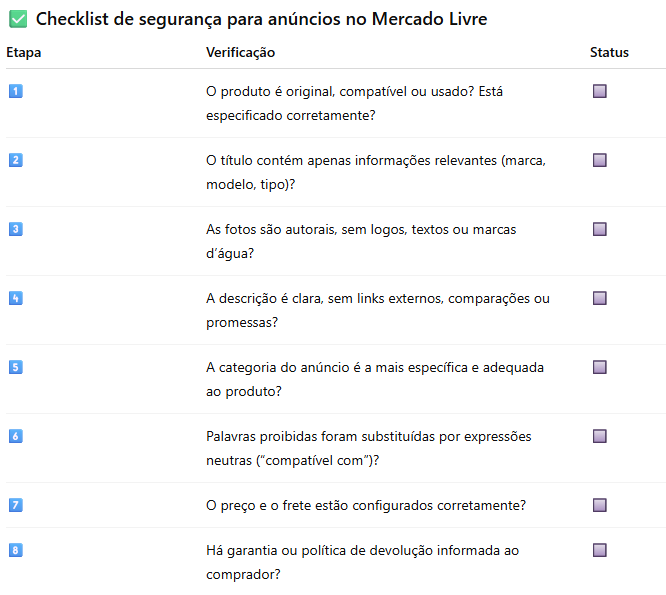Click the step 8 number icon

[15, 550]
